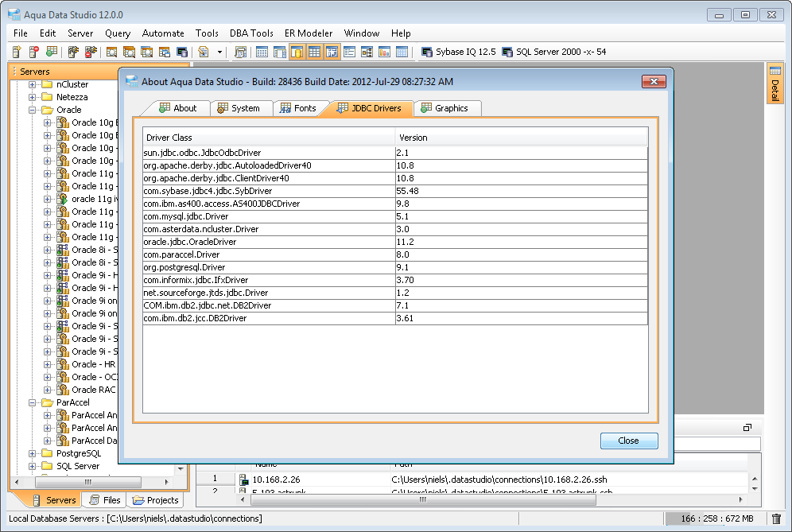Expand the SQL Server folder node

33,466
